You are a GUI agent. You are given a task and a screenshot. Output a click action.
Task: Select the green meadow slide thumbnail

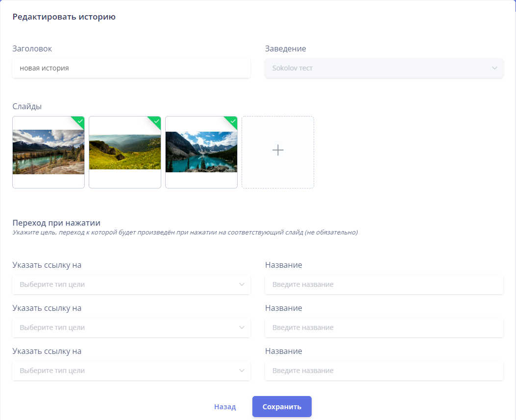coord(125,152)
